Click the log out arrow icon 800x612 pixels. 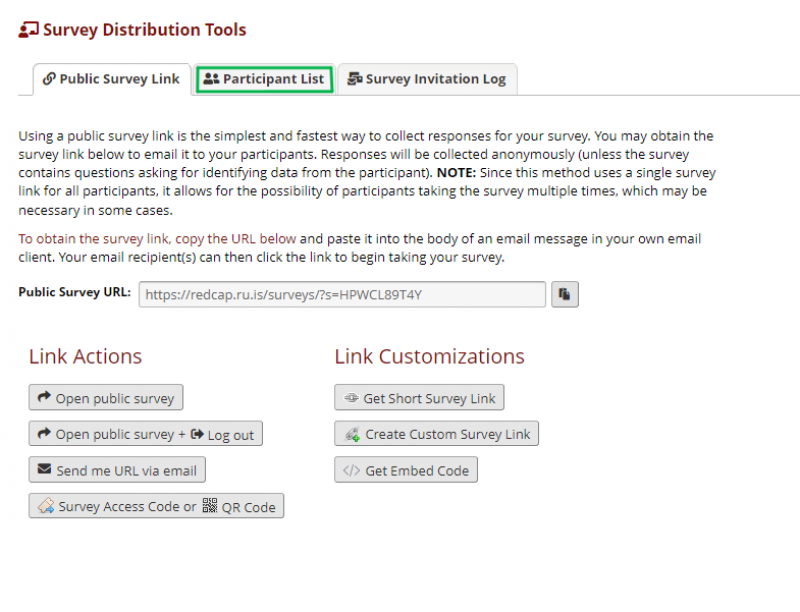coord(197,434)
